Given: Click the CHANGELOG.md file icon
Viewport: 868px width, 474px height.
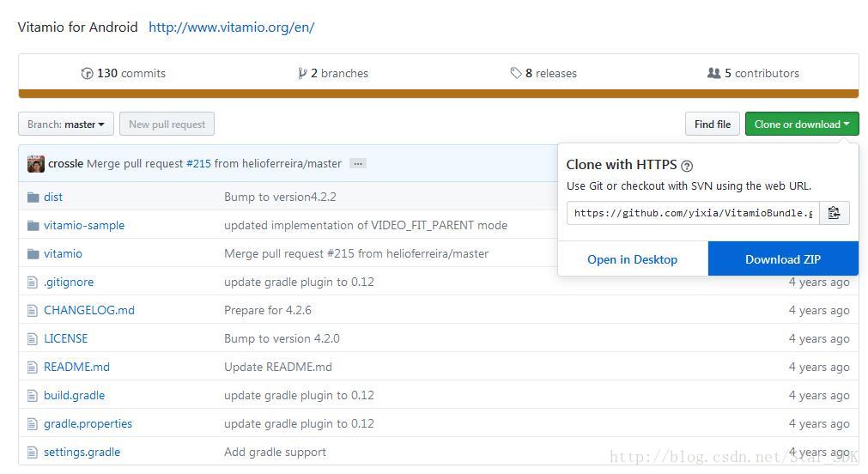Looking at the screenshot, I should [x=33, y=311].
